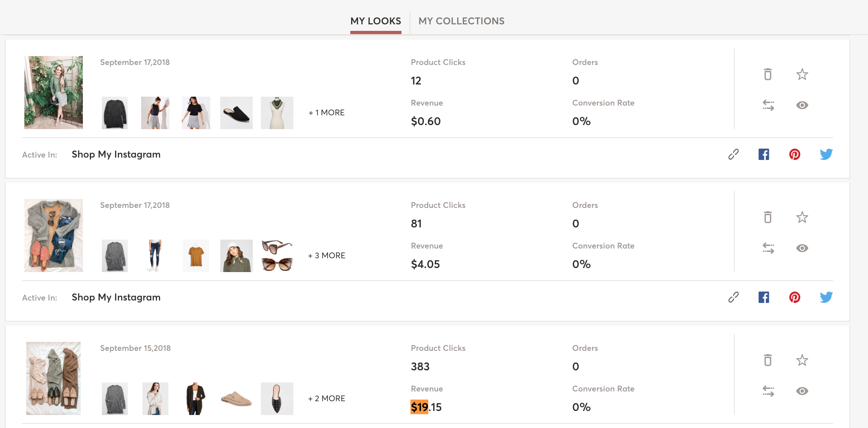868x428 pixels.
Task: Expand '+ 1 MORE' products in first look
Action: click(326, 113)
